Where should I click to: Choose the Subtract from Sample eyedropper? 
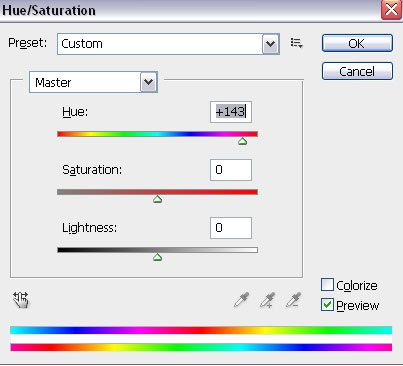[x=294, y=300]
